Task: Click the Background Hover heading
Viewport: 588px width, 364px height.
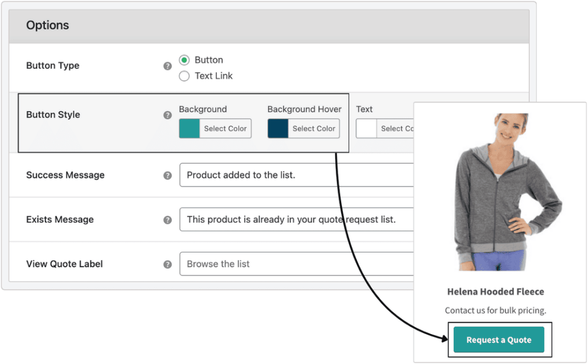Action: (304, 109)
